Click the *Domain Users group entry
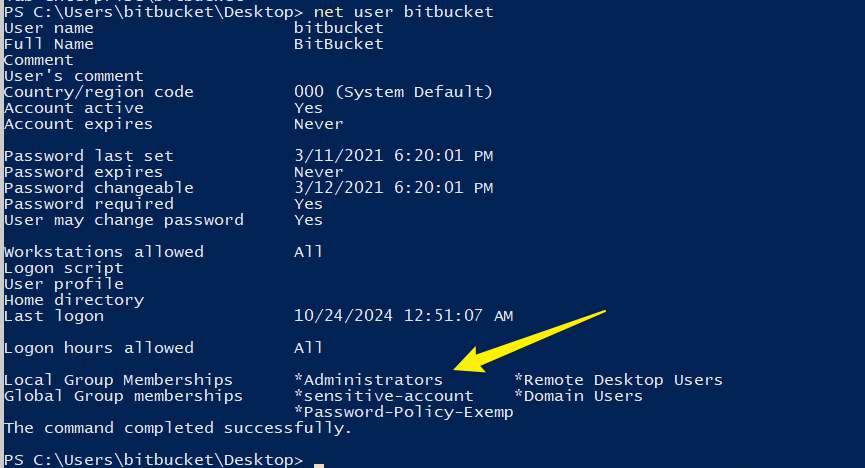 [578, 396]
